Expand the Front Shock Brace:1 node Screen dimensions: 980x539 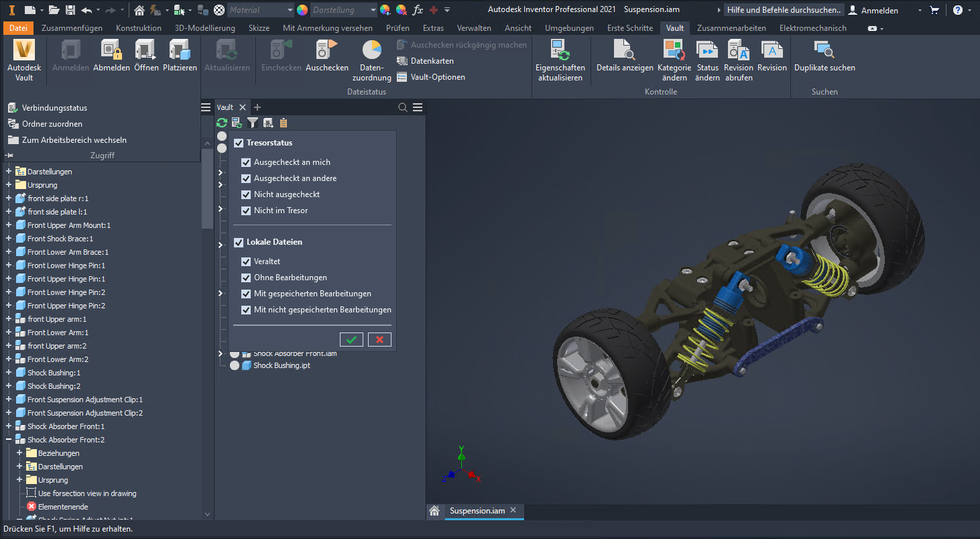point(9,239)
